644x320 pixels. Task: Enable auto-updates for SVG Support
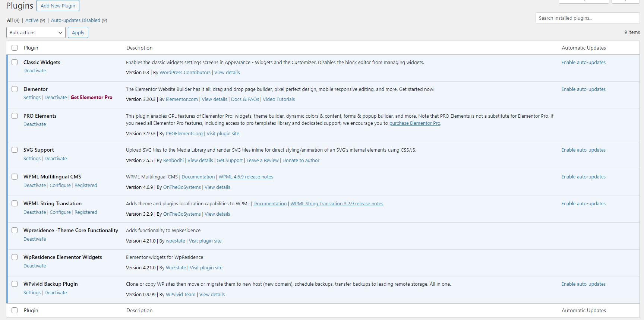583,150
